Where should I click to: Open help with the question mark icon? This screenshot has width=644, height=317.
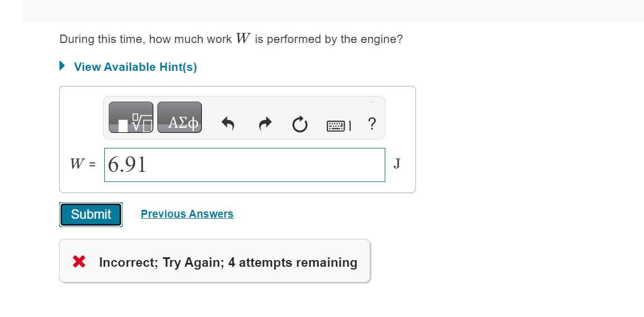[372, 123]
